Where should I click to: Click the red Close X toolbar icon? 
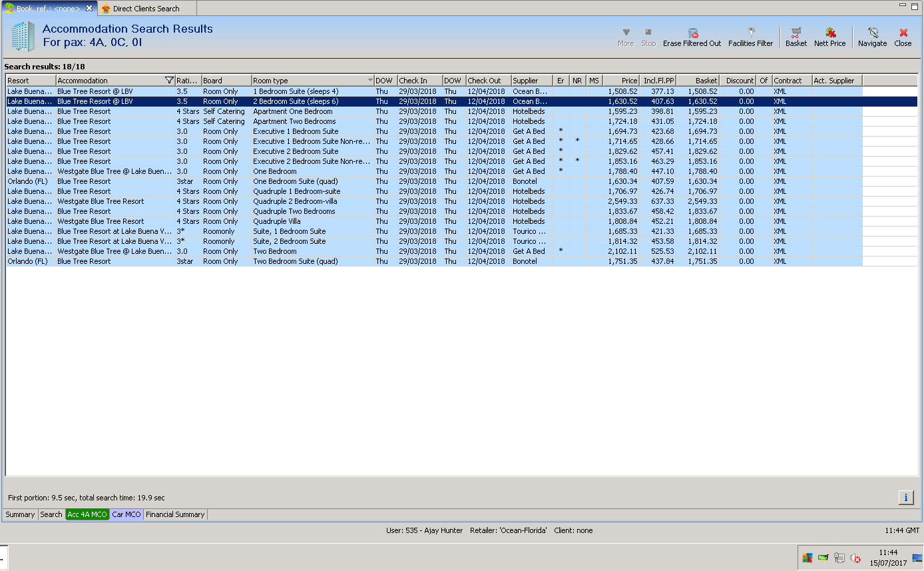click(903, 37)
